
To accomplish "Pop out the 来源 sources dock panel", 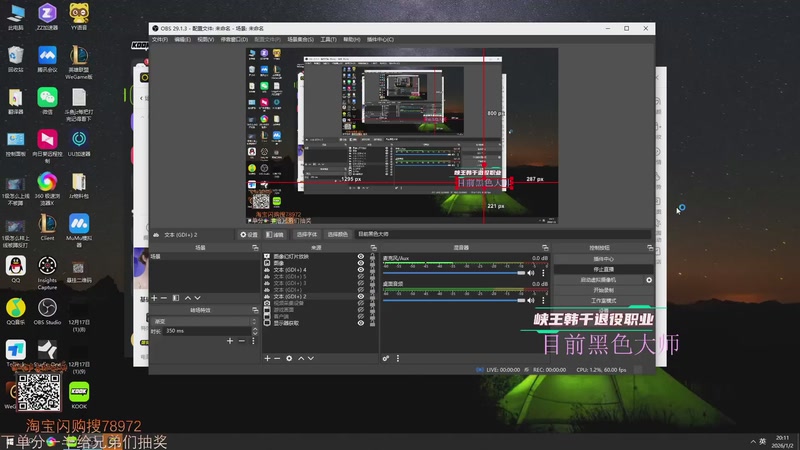I will click(x=373, y=247).
